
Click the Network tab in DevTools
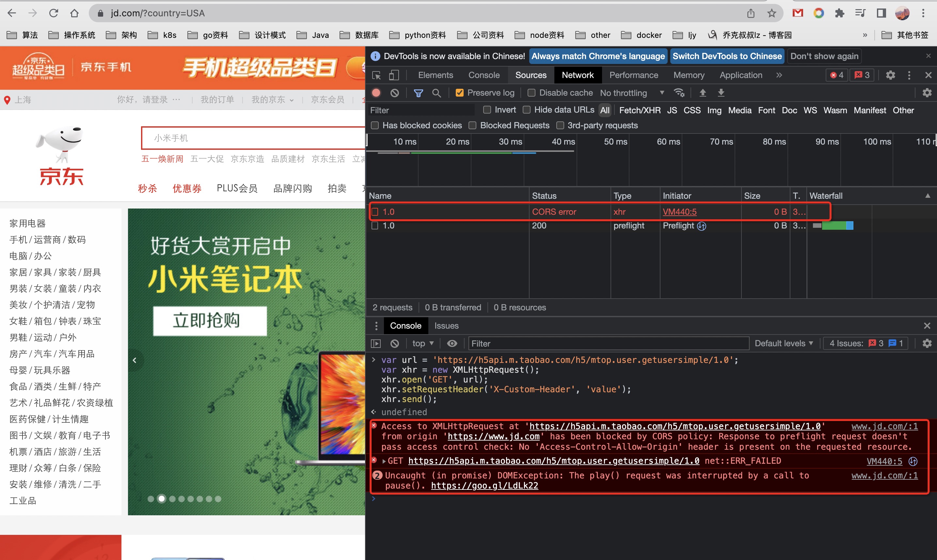(577, 75)
